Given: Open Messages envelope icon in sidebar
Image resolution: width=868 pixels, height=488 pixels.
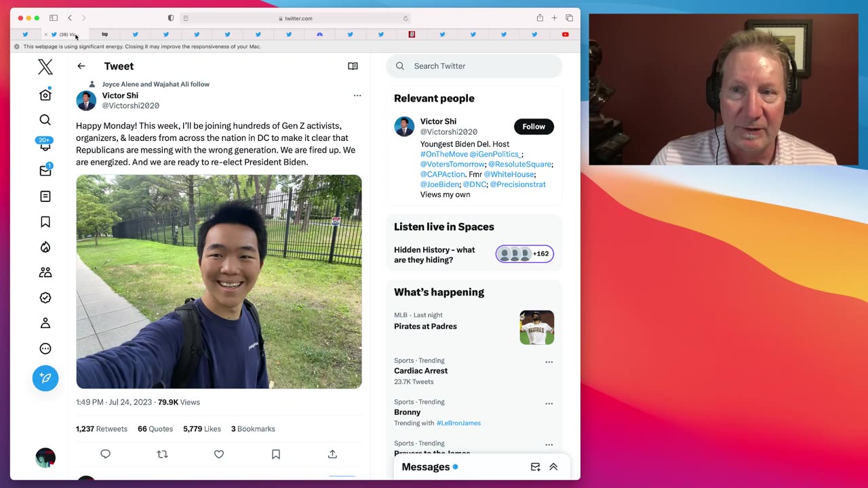Looking at the screenshot, I should tap(45, 171).
